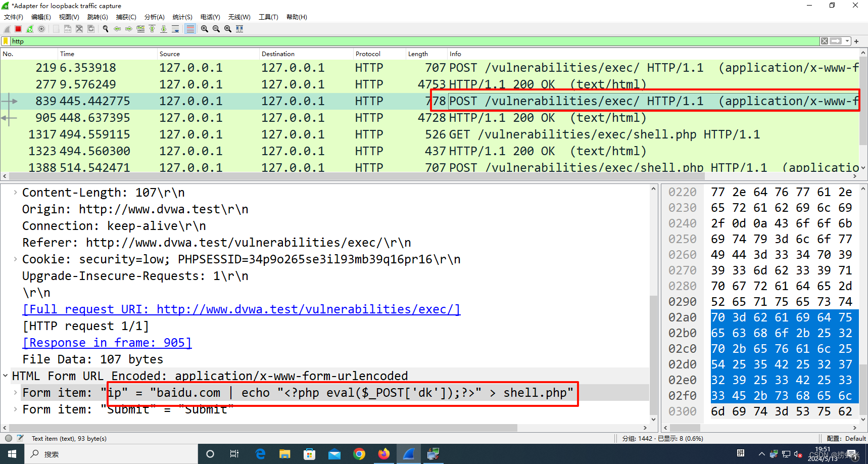This screenshot has height=464, width=868.
Task: Zoom out packet text
Action: click(x=216, y=29)
